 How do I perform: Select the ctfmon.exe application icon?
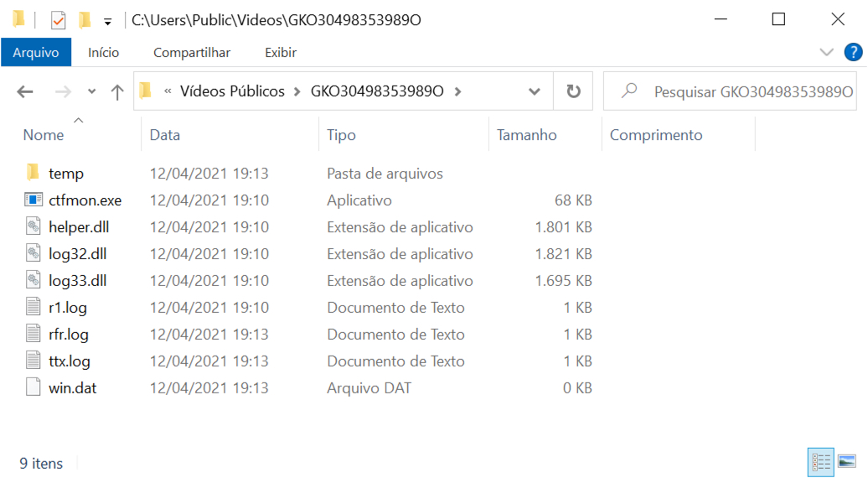click(34, 200)
